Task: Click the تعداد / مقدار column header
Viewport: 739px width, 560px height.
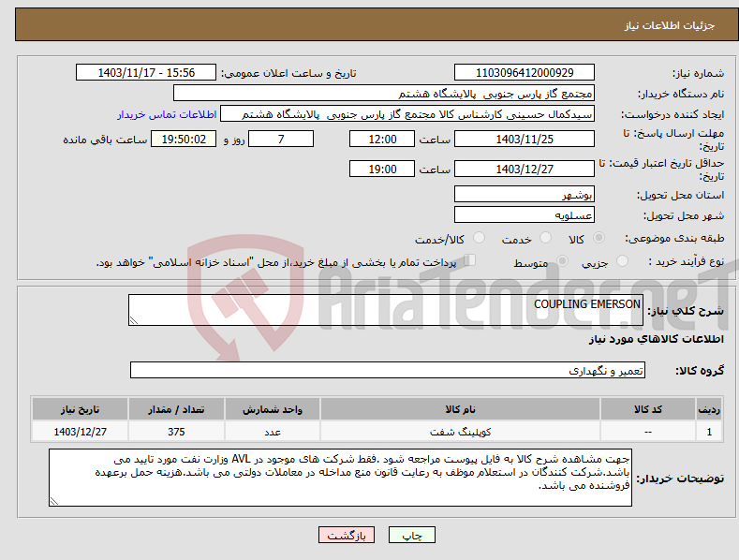Action: tap(176, 409)
